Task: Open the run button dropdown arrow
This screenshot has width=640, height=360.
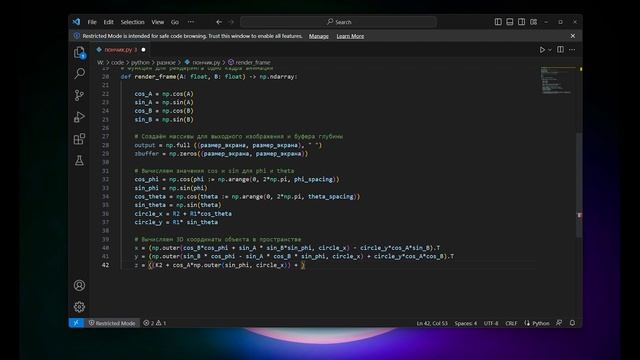Action: click(550, 50)
